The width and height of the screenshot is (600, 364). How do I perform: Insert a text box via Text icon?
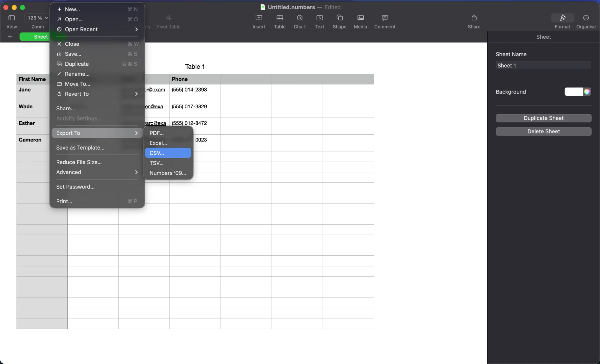319,18
